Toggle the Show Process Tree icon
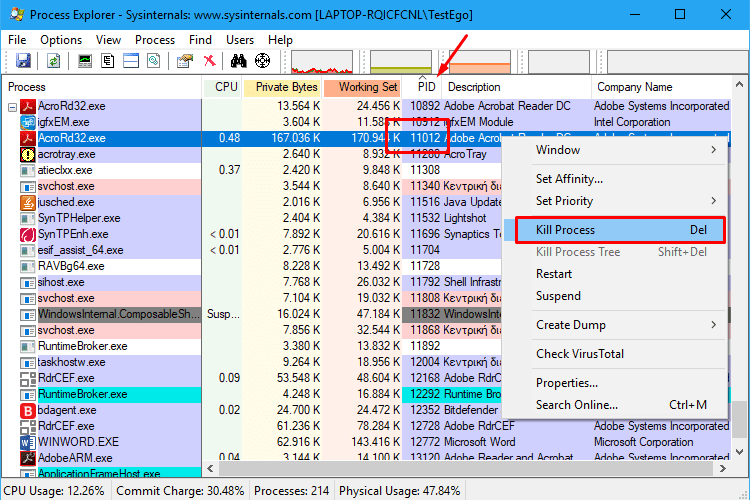This screenshot has height=500, width=750. tap(108, 61)
